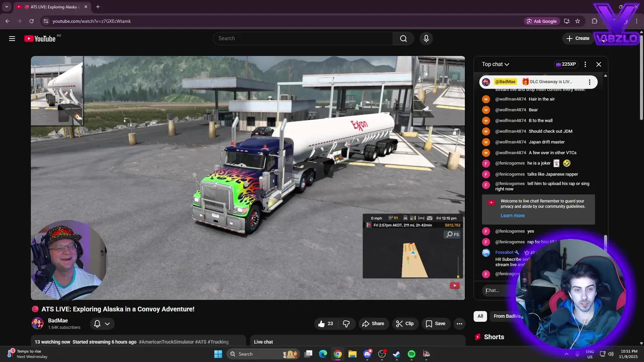The image size is (644, 362).
Task: Reload the page in the browser
Action: click(31, 21)
